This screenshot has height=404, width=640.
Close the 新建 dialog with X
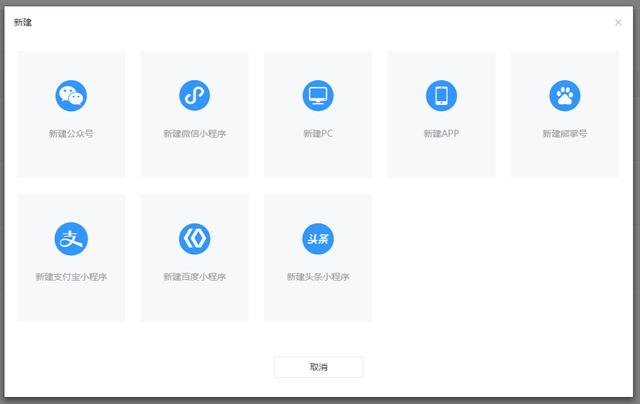click(618, 22)
